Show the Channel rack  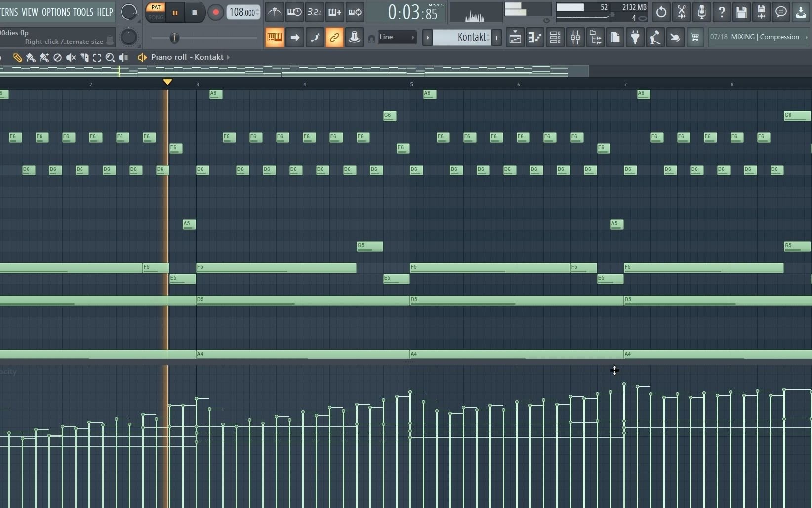(x=555, y=37)
